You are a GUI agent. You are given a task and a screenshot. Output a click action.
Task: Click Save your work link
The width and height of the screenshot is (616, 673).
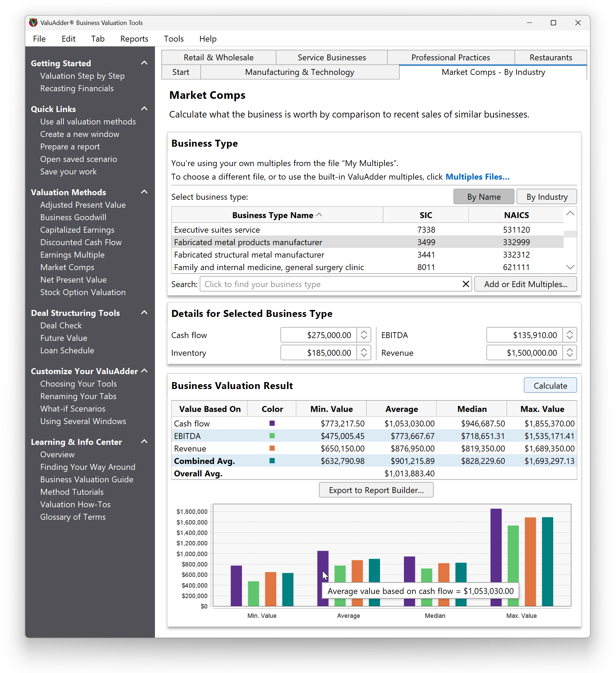[69, 171]
